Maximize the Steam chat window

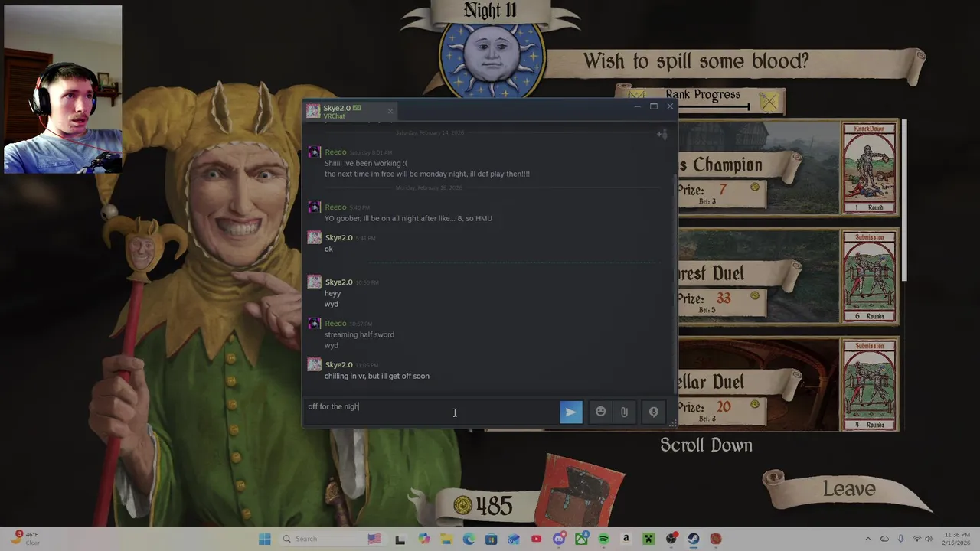pyautogui.click(x=653, y=106)
